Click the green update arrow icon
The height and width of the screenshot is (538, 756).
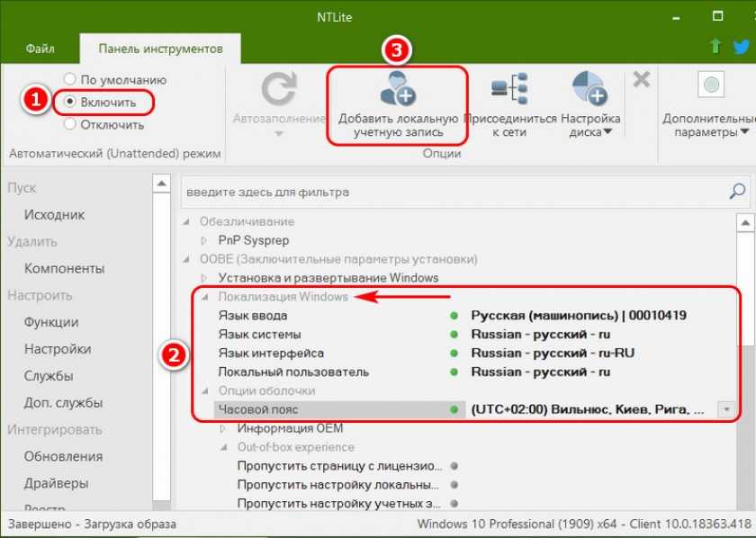[x=715, y=46]
